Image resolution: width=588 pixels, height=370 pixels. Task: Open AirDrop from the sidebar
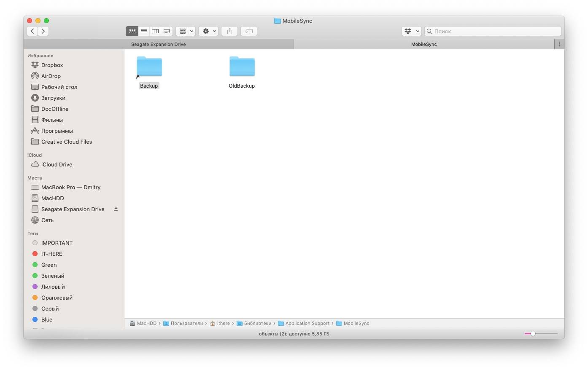click(51, 76)
